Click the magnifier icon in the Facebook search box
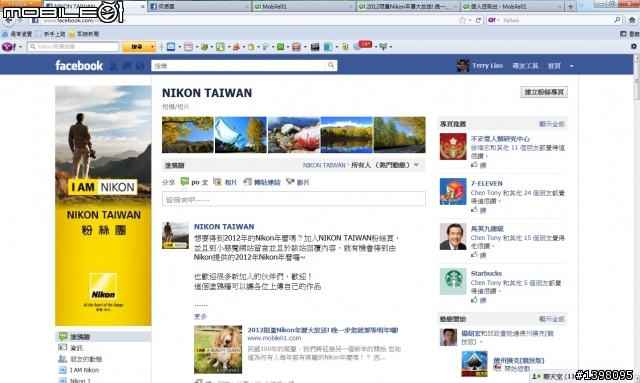Screen dimensions: 640x383 pos(331,65)
